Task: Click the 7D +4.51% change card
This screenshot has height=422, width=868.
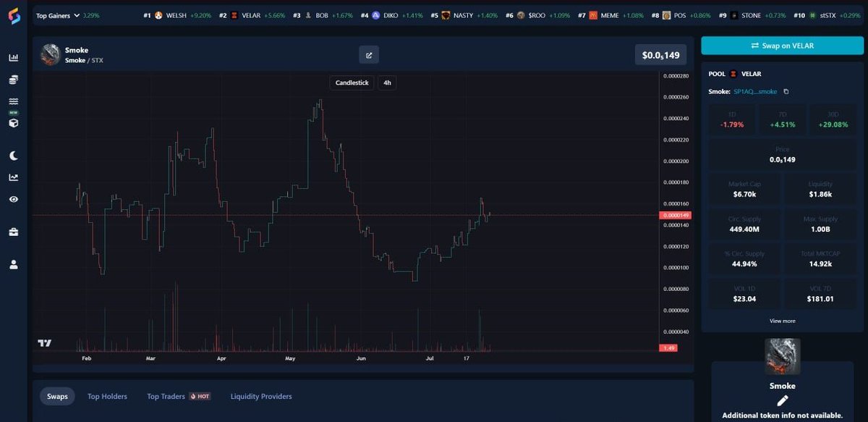Action: pos(782,119)
